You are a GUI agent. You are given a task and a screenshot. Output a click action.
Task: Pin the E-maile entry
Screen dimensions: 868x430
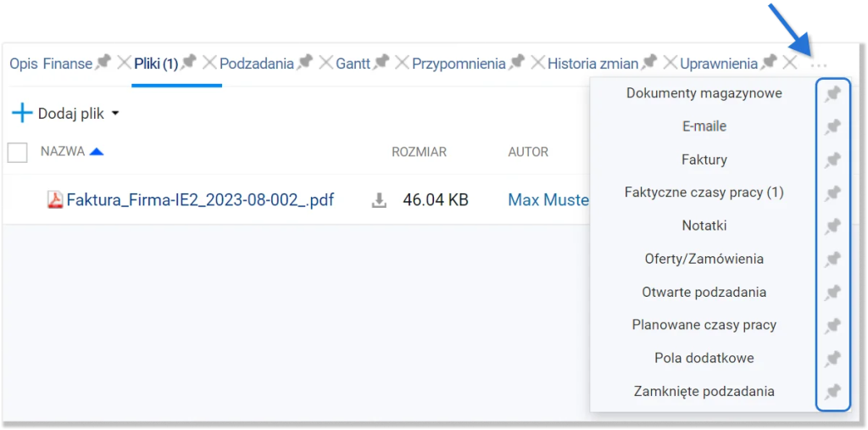tap(832, 127)
